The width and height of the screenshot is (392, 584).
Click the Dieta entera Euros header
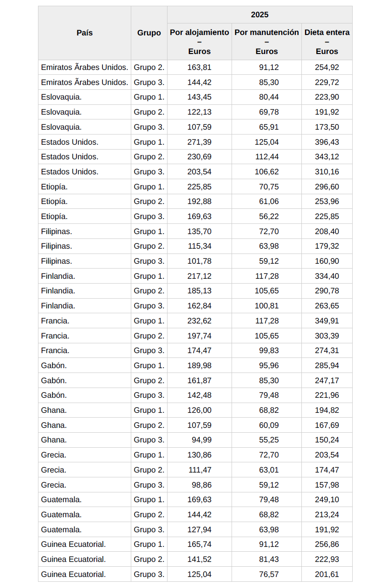click(x=327, y=42)
